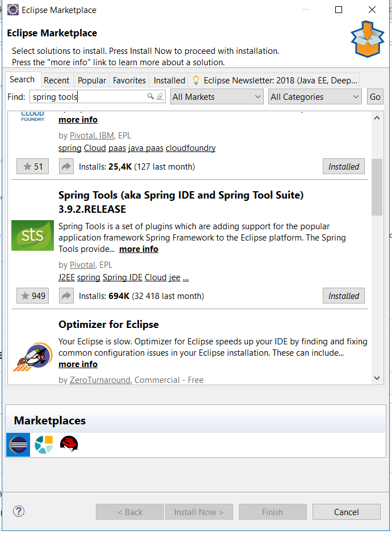Screen dimensions: 392x535
Task: Click the Eclipse Marketplace title bar icon
Action: point(13,10)
